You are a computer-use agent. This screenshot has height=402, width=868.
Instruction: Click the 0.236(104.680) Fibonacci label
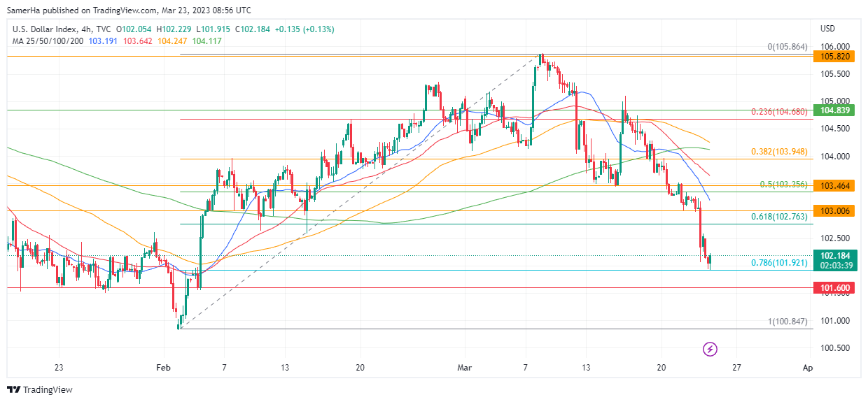[779, 112]
